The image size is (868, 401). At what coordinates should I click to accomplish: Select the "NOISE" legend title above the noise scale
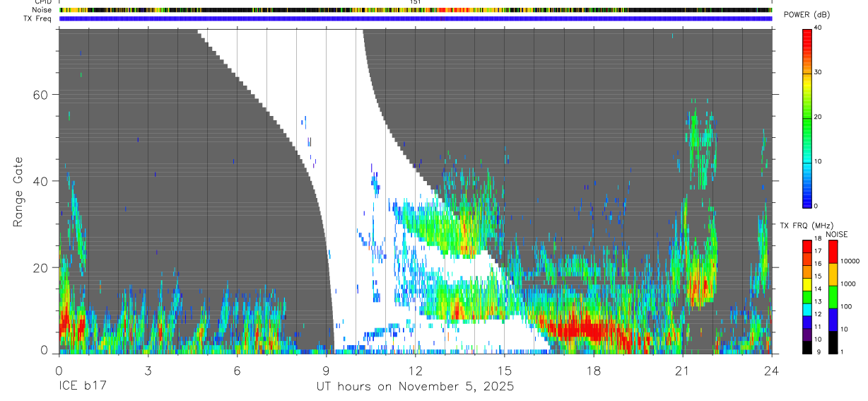click(x=837, y=234)
